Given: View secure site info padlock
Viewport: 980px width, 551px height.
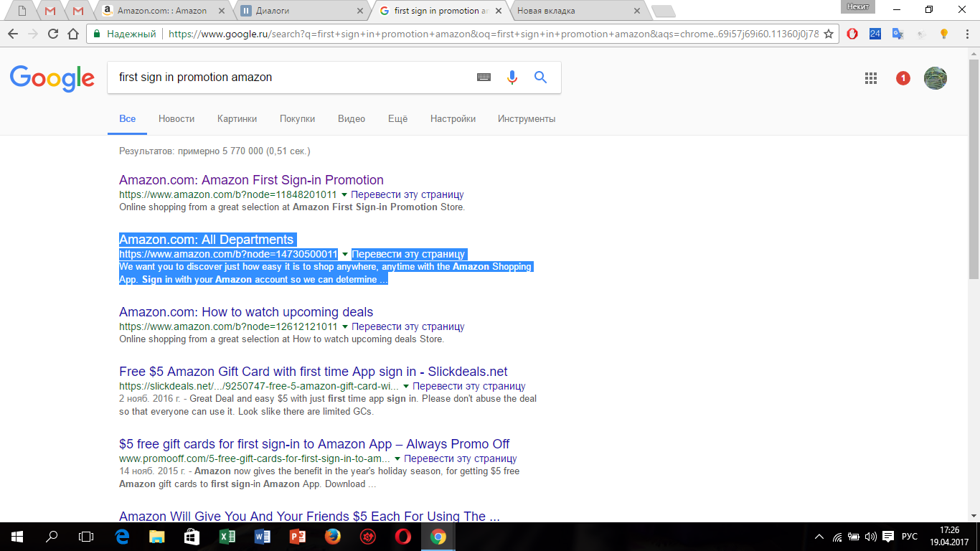Looking at the screenshot, I should click(x=97, y=34).
